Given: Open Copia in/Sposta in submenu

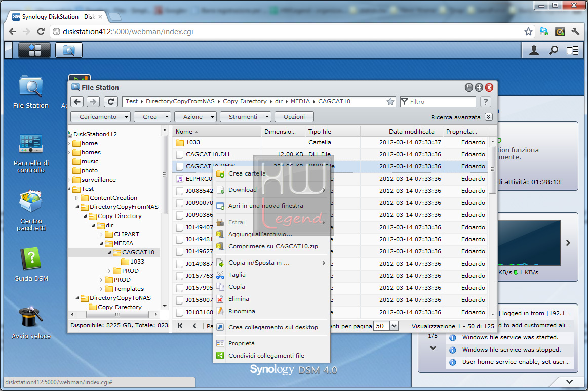Looking at the screenshot, I should click(x=272, y=263).
